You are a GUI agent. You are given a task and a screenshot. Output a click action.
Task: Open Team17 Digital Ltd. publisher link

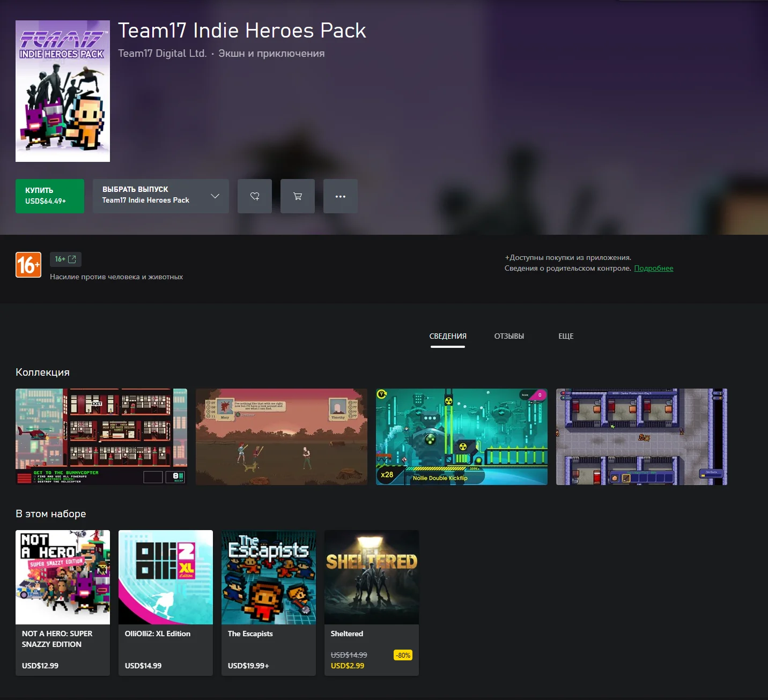coord(162,53)
